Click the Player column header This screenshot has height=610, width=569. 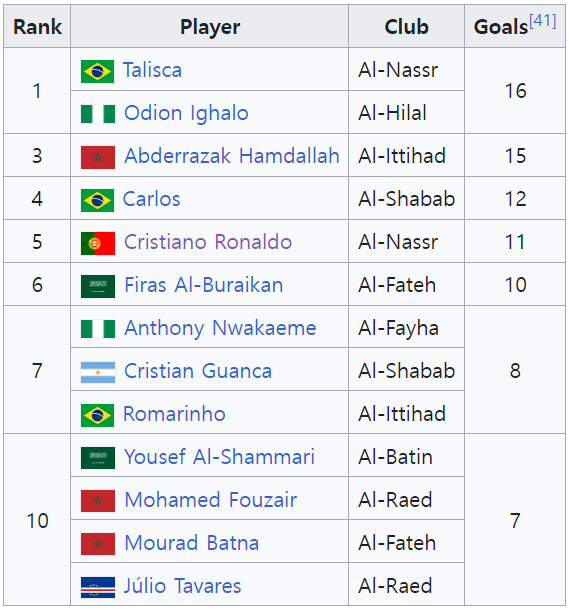pos(210,26)
